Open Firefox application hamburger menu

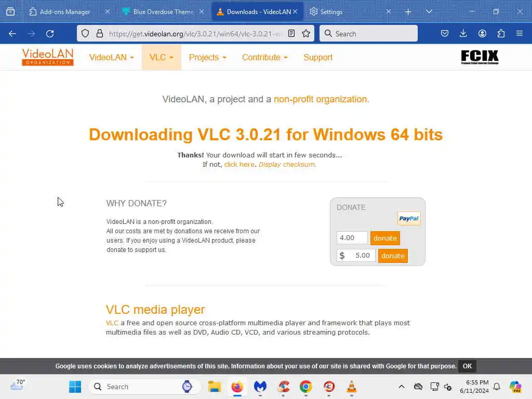pyautogui.click(x=520, y=33)
